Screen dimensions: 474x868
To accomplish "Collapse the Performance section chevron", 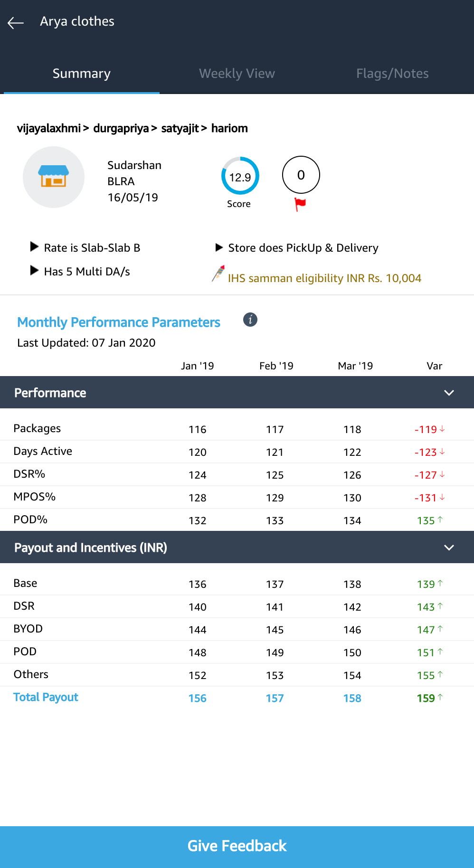I will [449, 393].
